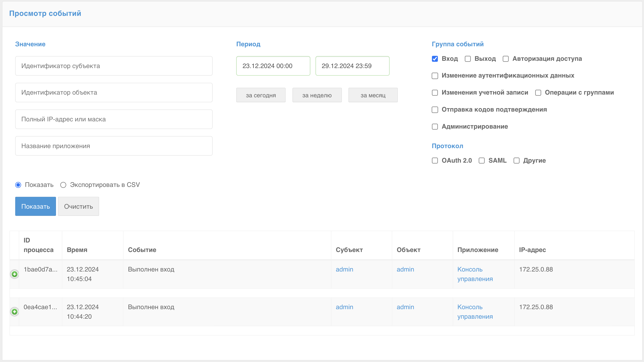Expand details of event row 1bae0d7a

(15, 274)
